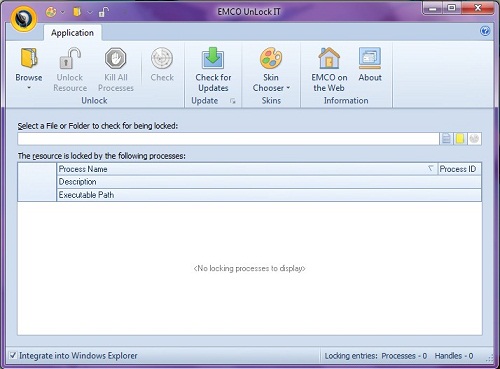Maximize the EMCO UnLock IT window
500x369 pixels.
point(452,8)
